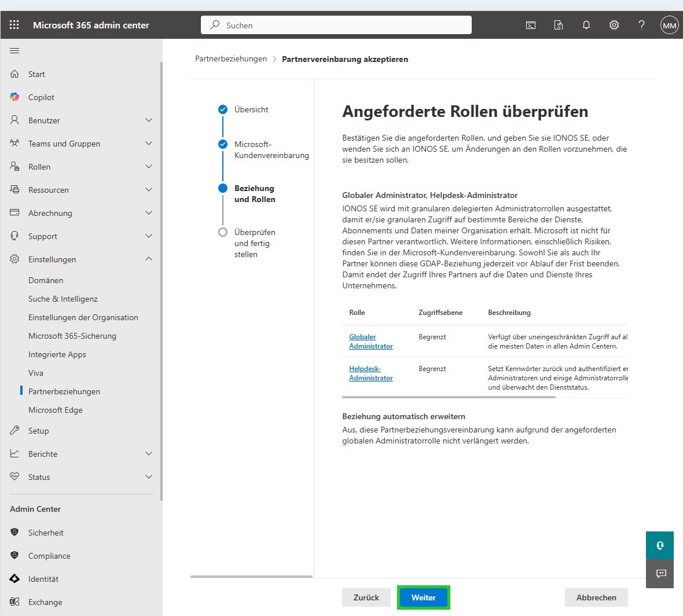Click the Zurück button
The height and width of the screenshot is (616, 683).
(366, 597)
